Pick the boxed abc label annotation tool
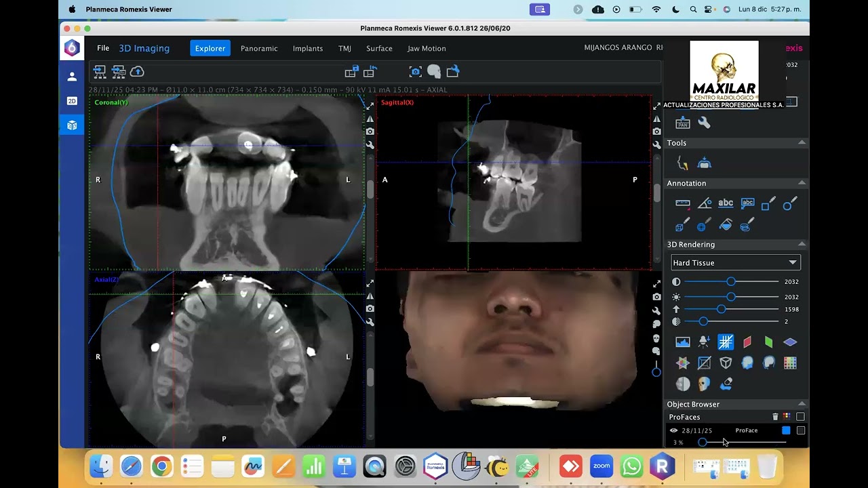Image resolution: width=868 pixels, height=488 pixels. [x=747, y=203]
